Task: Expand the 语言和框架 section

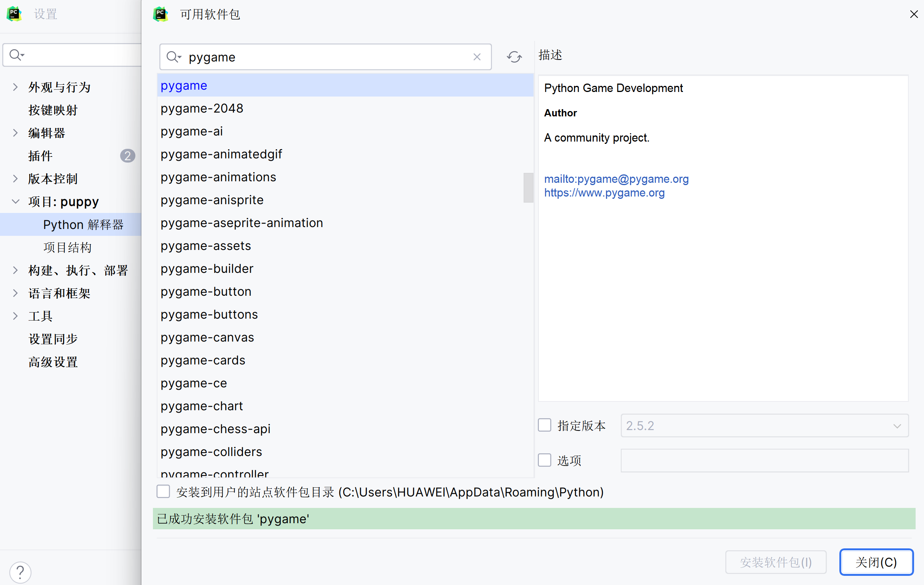Action: click(x=15, y=293)
